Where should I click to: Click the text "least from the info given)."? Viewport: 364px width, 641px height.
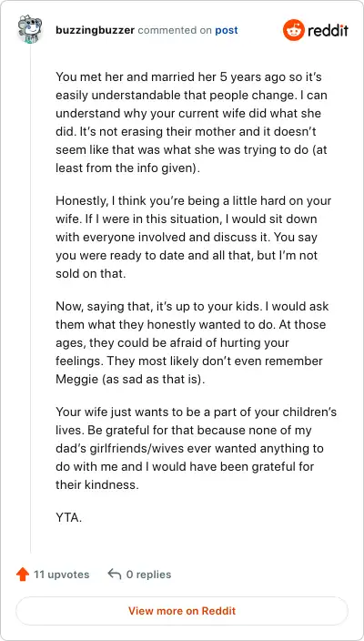(128, 168)
